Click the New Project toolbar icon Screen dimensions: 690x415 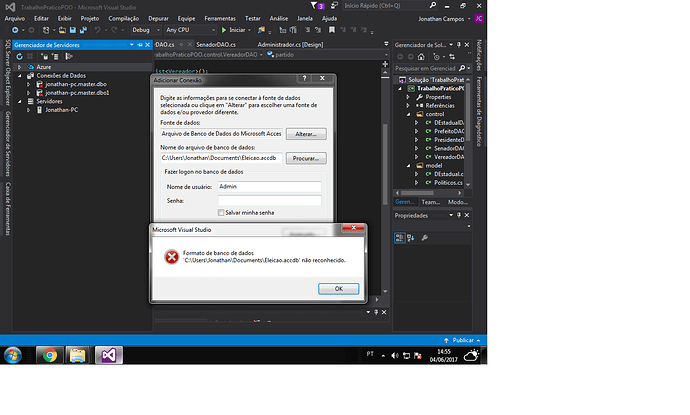click(x=46, y=30)
